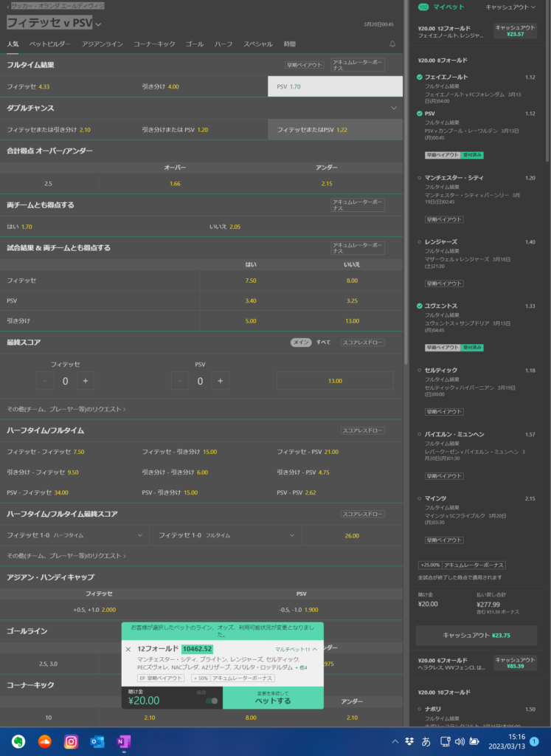
Task: Select はい 1.70 both teams score
Action: coord(100,227)
